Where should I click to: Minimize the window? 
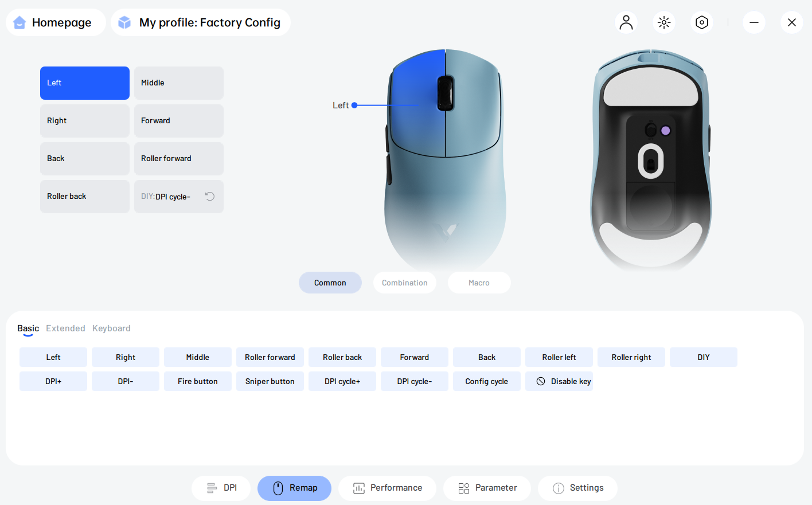754,22
